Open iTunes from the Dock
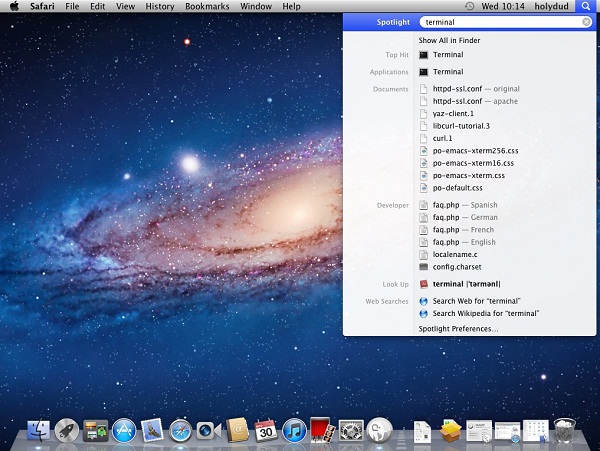The height and width of the screenshot is (451, 600). [x=293, y=430]
